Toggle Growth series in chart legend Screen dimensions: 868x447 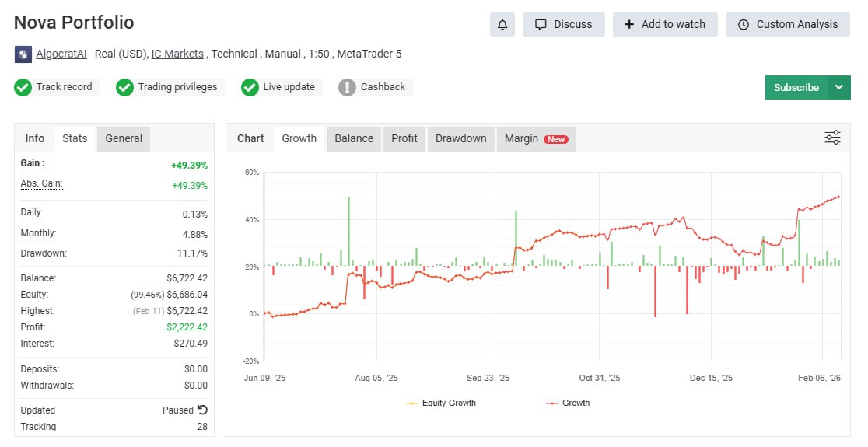coord(568,403)
